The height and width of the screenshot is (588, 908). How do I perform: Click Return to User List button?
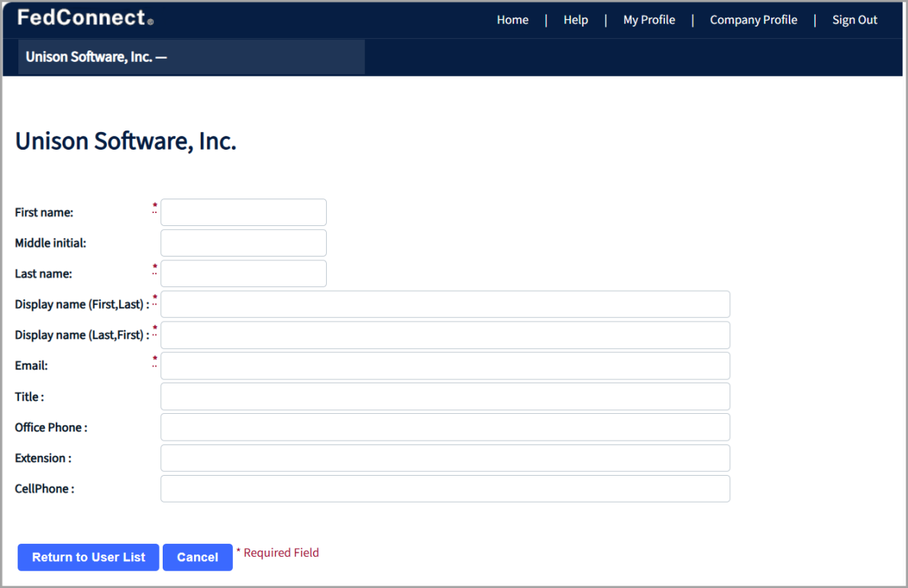coord(88,557)
